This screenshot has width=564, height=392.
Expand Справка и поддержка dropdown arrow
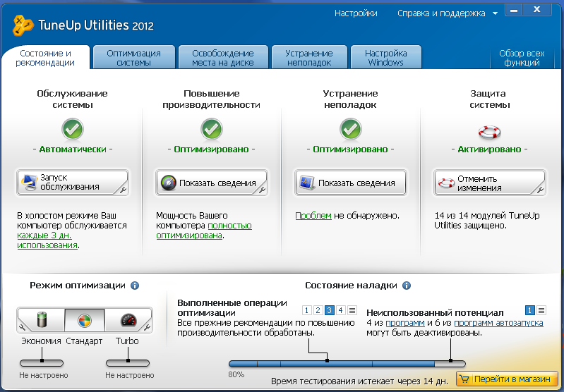[496, 13]
